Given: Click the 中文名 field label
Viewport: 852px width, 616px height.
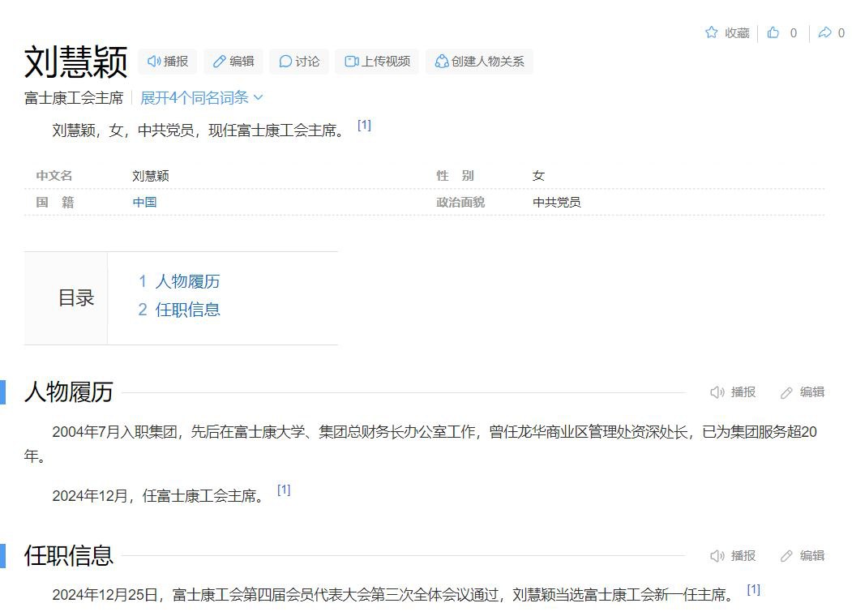Looking at the screenshot, I should click(54, 175).
